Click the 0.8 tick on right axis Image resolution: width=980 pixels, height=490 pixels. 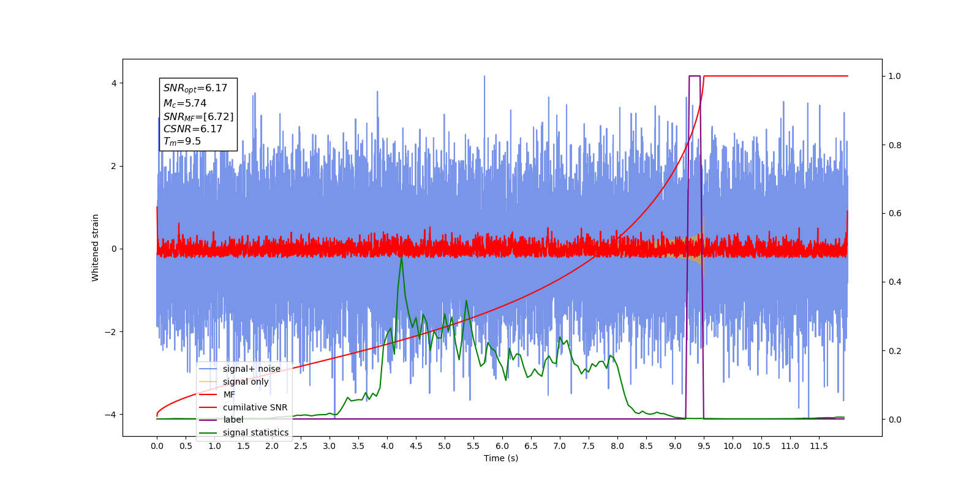click(895, 145)
